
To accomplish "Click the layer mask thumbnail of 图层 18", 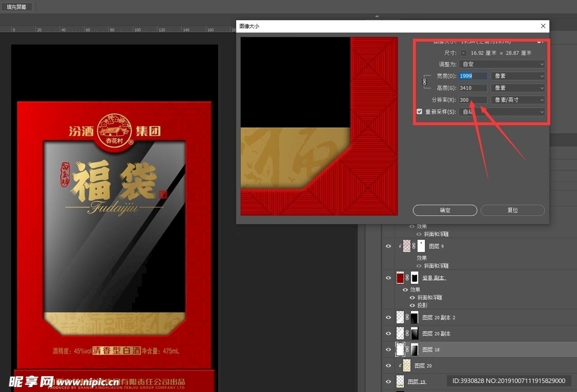I will [x=415, y=349].
